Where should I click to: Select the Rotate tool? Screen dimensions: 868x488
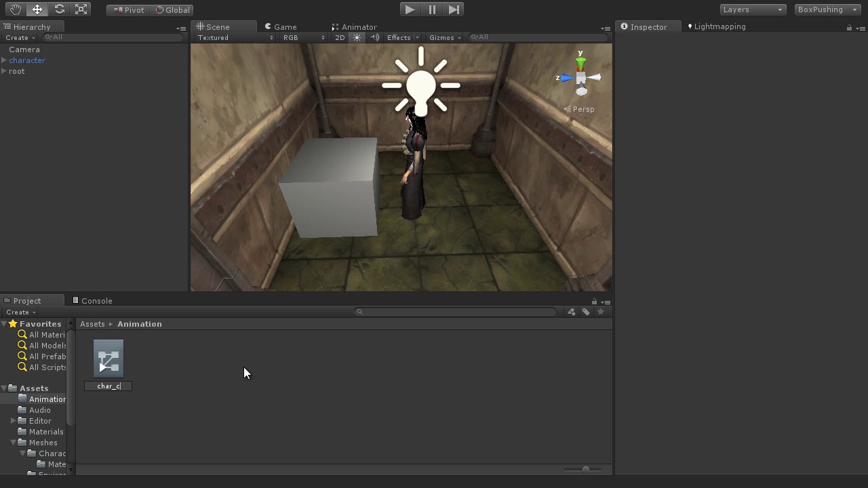(59, 9)
